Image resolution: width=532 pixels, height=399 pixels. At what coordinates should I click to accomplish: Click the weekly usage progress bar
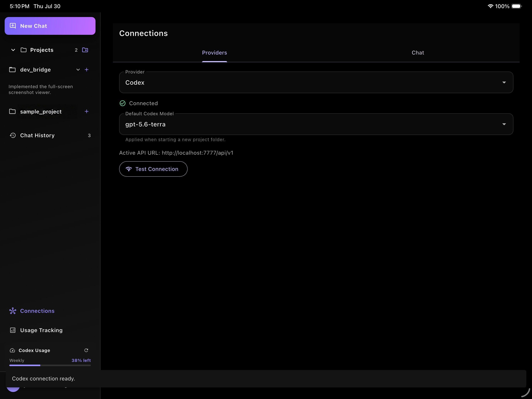tap(50, 366)
